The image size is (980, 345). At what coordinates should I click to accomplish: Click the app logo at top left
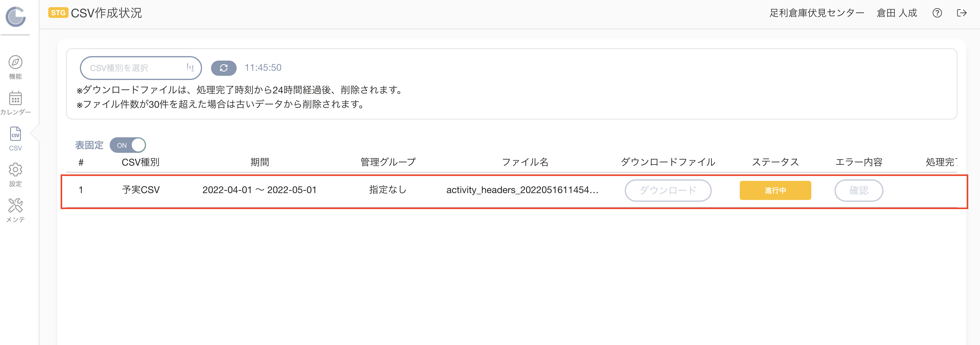[x=15, y=16]
